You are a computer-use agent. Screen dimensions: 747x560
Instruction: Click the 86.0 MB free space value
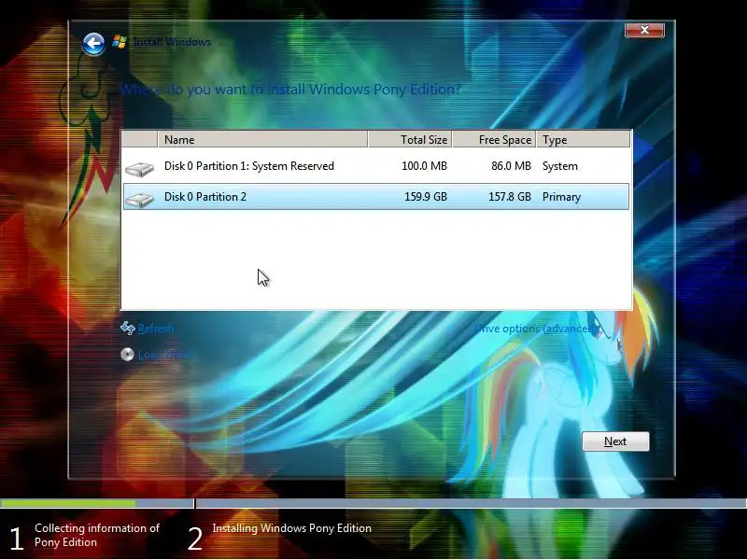(511, 166)
